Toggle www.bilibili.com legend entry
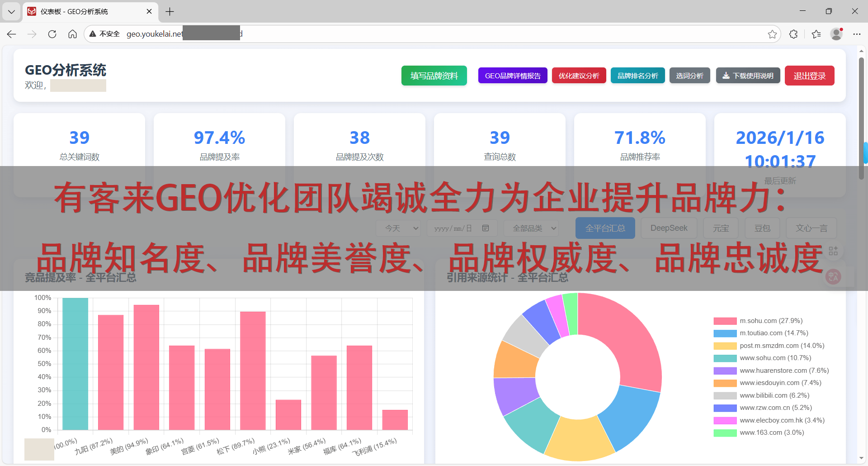 point(774,395)
